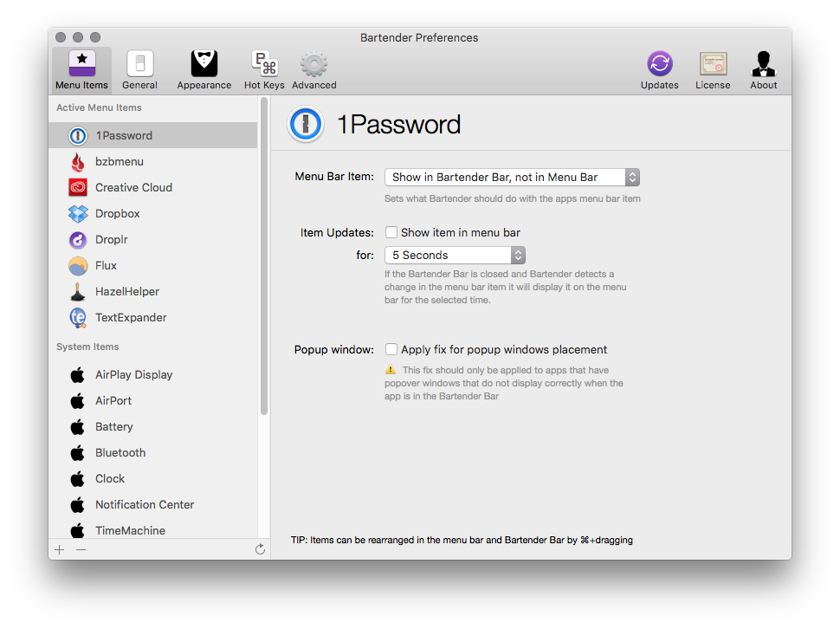The width and height of the screenshot is (840, 629).
Task: Click the 1Password icon in sidebar list
Action: pos(78,135)
